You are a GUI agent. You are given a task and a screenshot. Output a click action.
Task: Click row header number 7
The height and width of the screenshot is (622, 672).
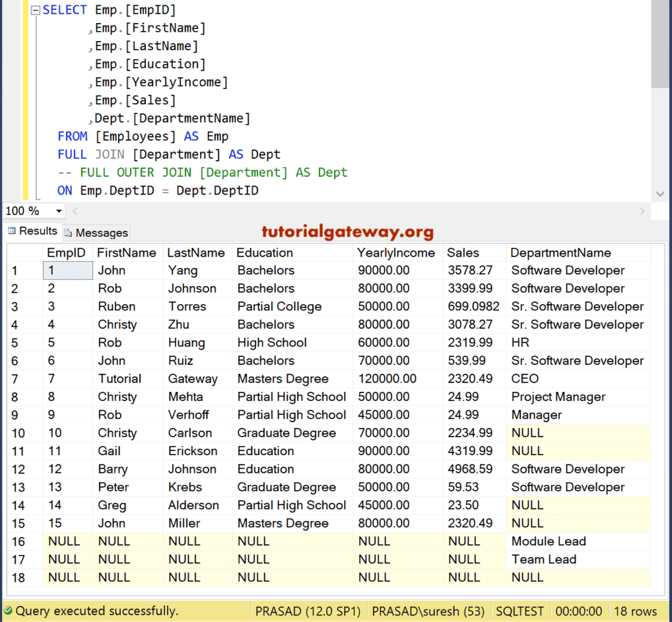(x=15, y=379)
